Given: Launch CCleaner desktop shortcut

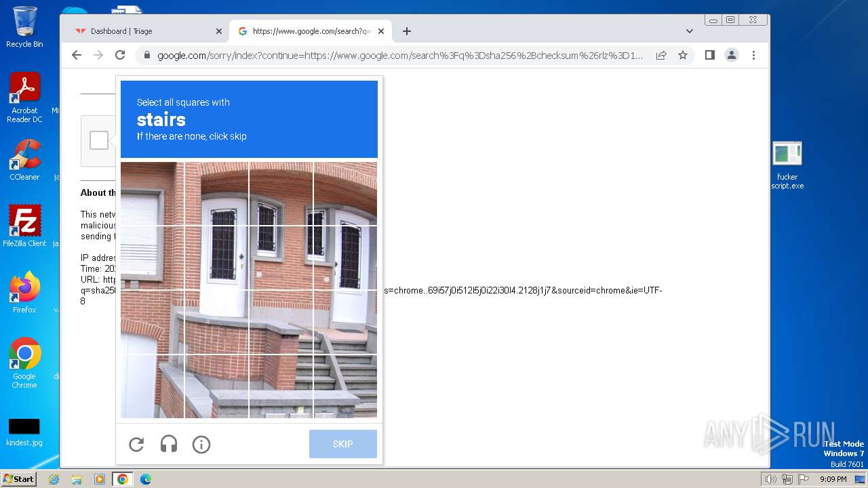Looking at the screenshot, I should coord(24,161).
